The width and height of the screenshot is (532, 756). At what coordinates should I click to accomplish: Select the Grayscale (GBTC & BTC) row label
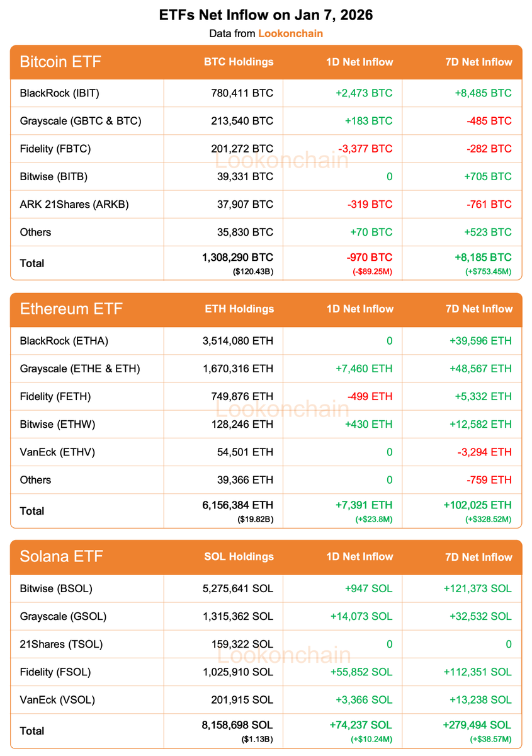pyautogui.click(x=81, y=121)
